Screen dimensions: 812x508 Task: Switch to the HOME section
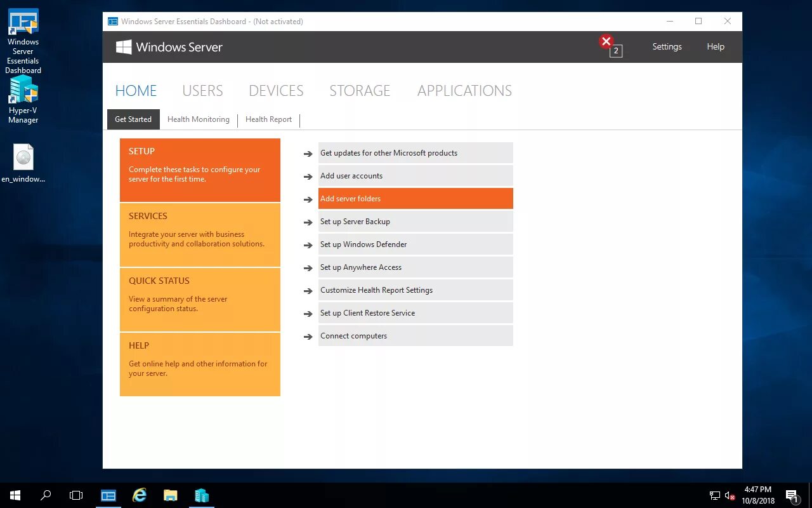click(136, 91)
